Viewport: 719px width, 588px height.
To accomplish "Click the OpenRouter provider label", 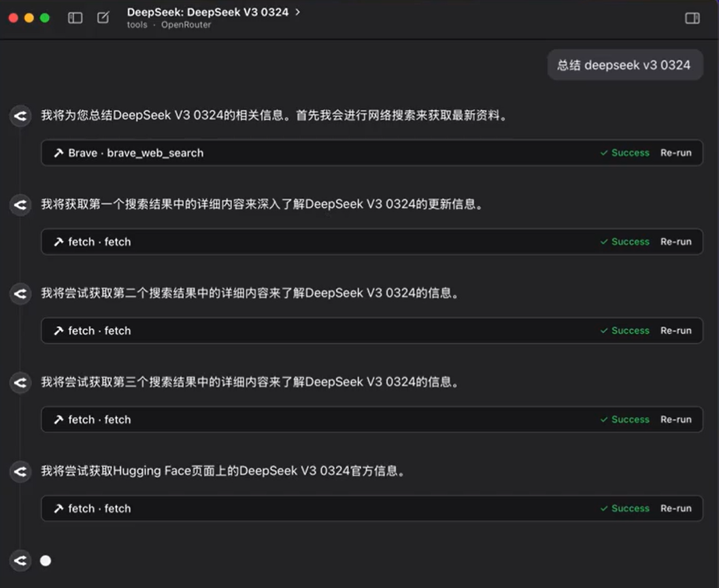I will point(186,24).
